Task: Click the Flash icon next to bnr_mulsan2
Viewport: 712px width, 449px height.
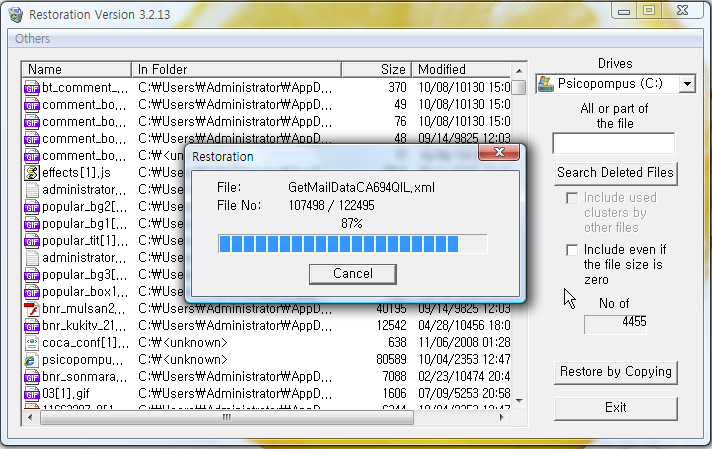Action: 32,309
